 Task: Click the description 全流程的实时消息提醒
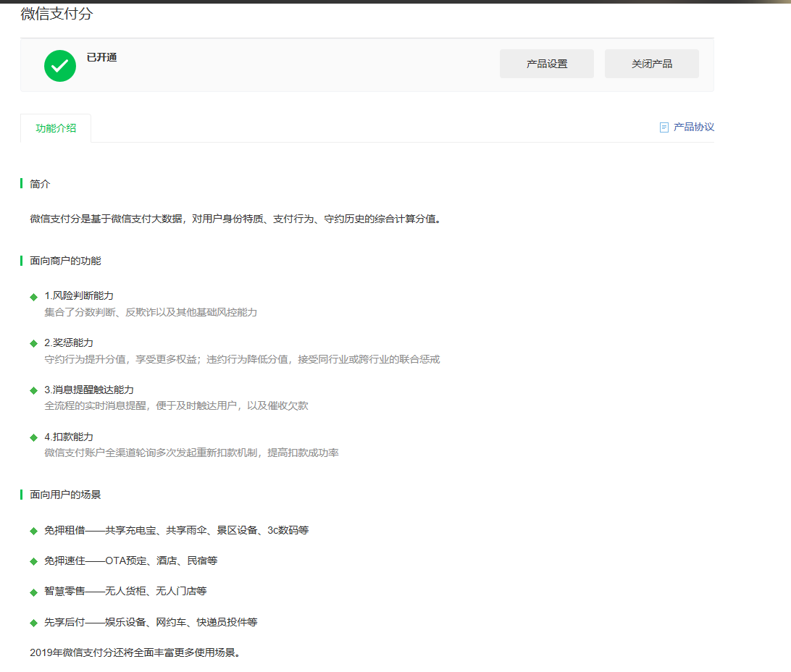pyautogui.click(x=176, y=406)
